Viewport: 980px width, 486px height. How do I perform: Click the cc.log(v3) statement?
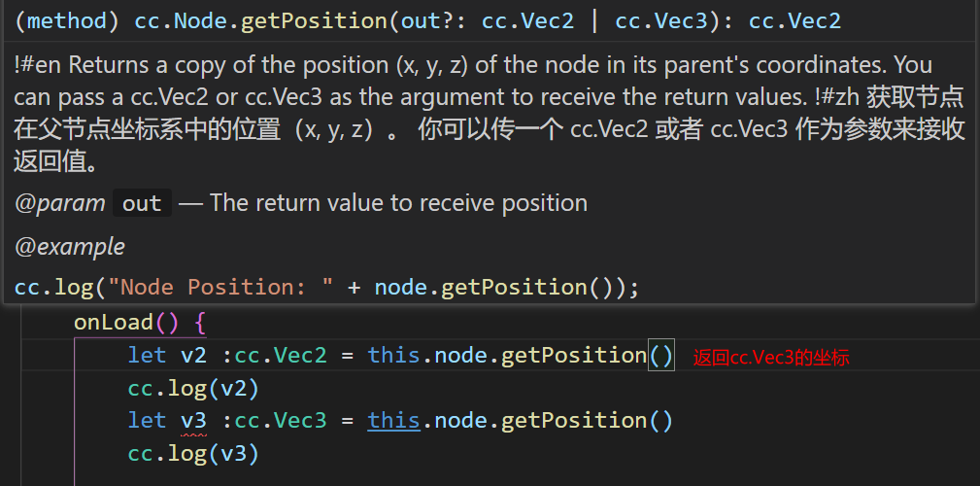point(193,453)
